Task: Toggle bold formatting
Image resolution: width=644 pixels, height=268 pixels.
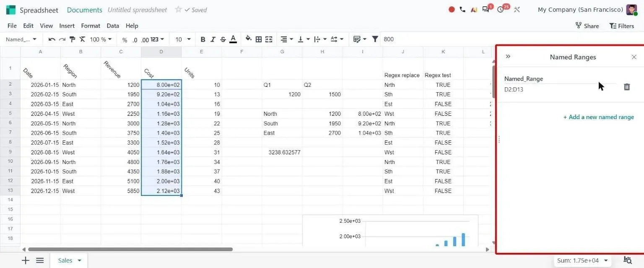Action: click(203, 39)
